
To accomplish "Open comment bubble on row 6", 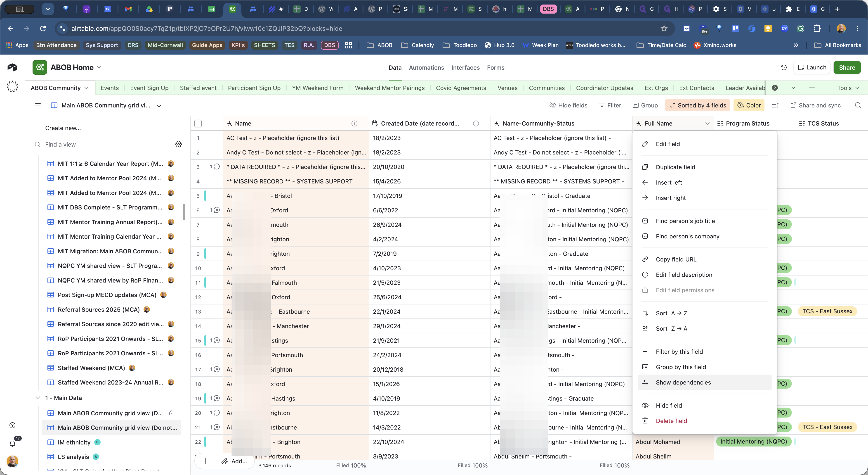I will pyautogui.click(x=217, y=210).
